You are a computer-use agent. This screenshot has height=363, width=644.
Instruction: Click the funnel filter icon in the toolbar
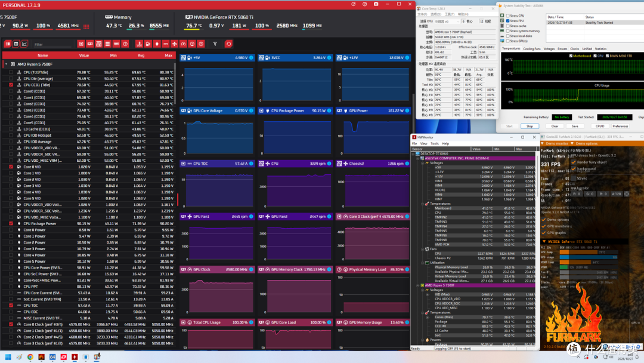(215, 44)
